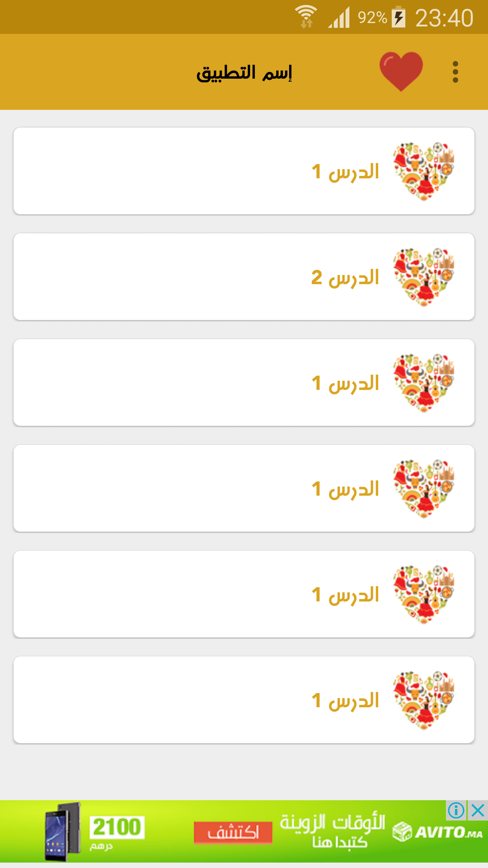Tap the heart collage icon beside الدرس 2
The width and height of the screenshot is (488, 868).
coord(423,277)
